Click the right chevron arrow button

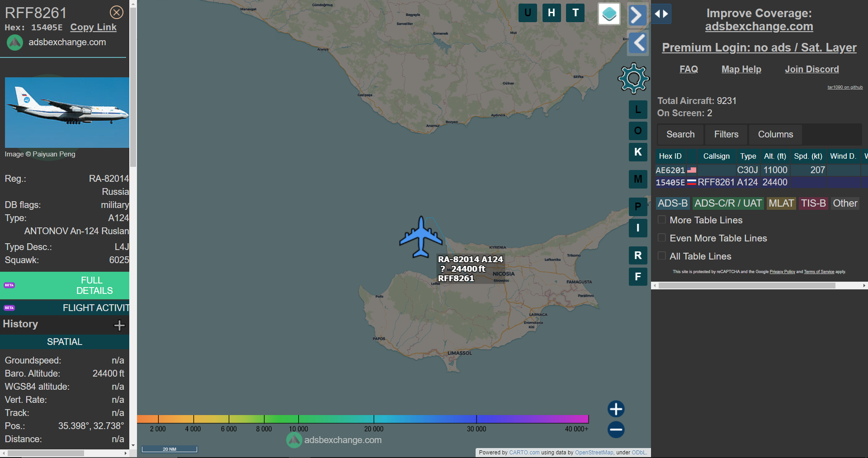tap(637, 15)
